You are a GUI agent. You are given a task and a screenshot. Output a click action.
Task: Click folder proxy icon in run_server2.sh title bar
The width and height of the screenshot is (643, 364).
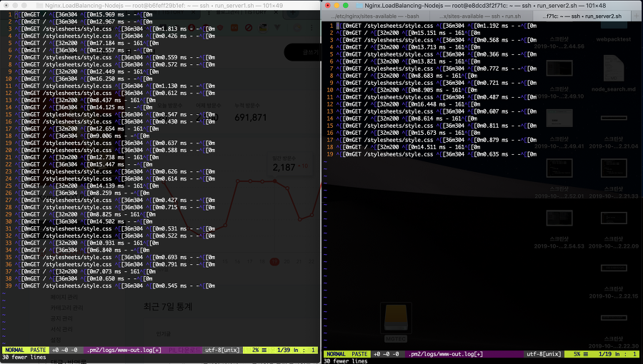(359, 5)
